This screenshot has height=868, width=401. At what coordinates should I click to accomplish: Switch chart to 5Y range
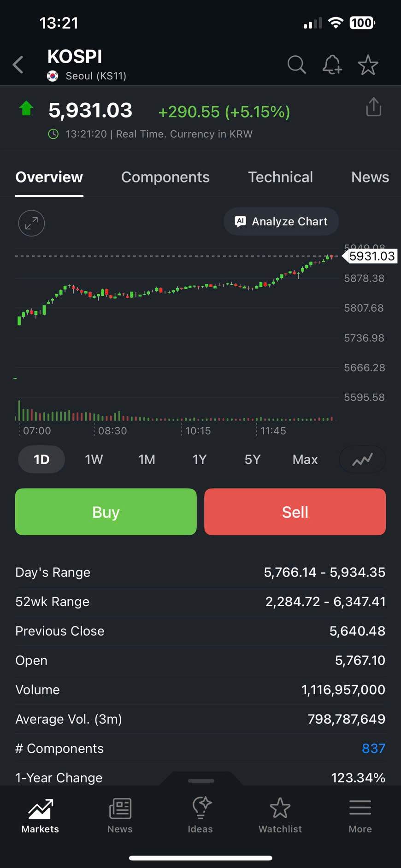[x=252, y=460]
